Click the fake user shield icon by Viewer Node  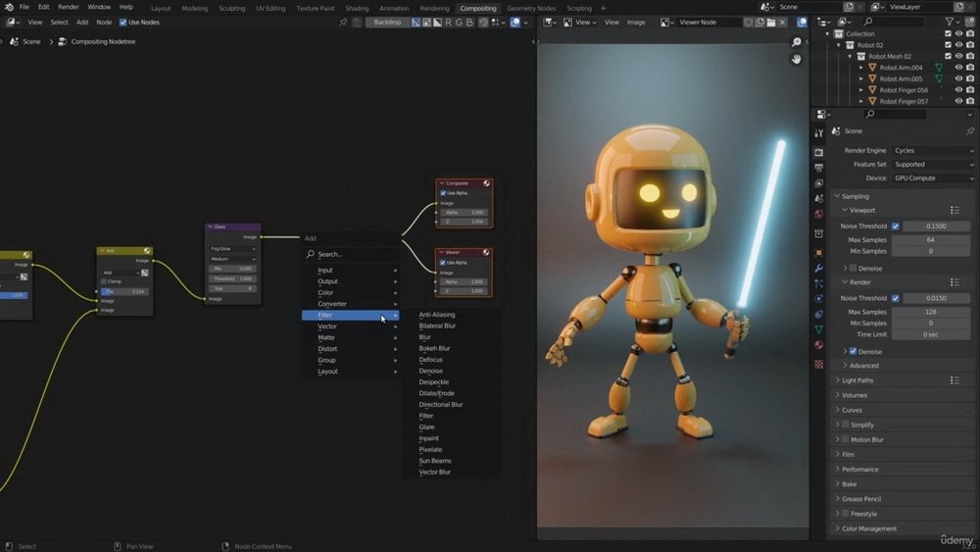coord(748,23)
